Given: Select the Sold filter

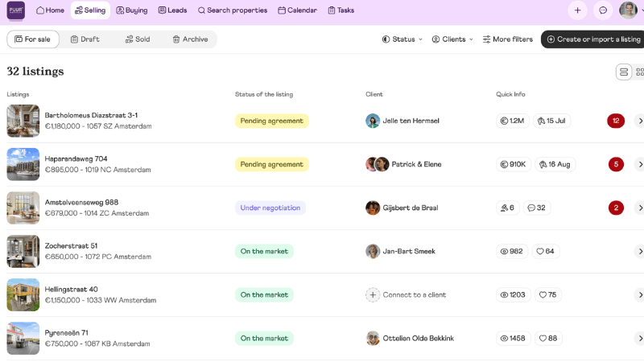Looking at the screenshot, I should (x=138, y=39).
